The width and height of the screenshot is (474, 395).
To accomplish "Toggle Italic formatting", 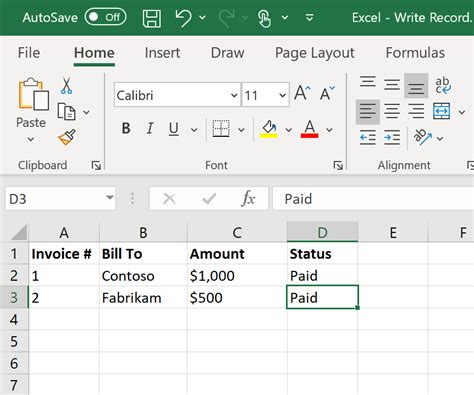I will (x=150, y=128).
